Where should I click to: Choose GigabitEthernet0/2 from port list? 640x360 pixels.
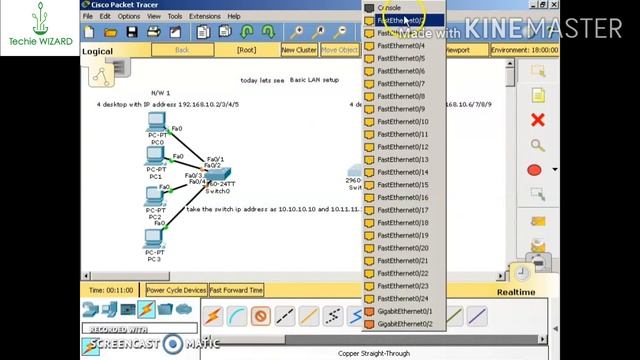[404, 324]
